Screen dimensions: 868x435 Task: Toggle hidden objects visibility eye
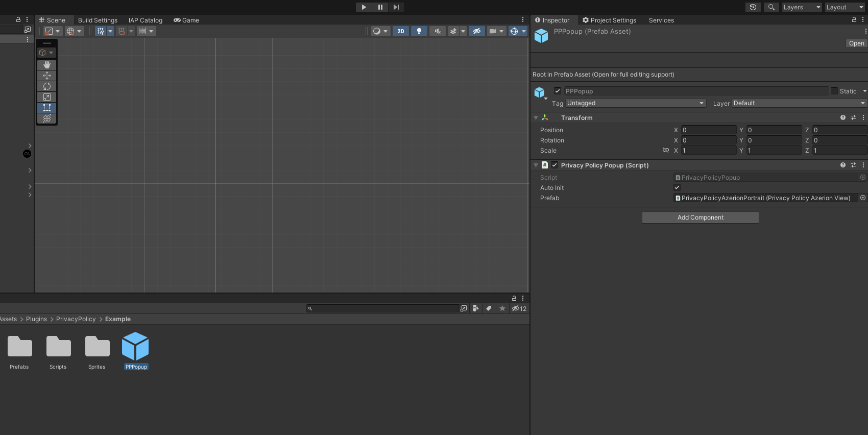[x=477, y=31]
